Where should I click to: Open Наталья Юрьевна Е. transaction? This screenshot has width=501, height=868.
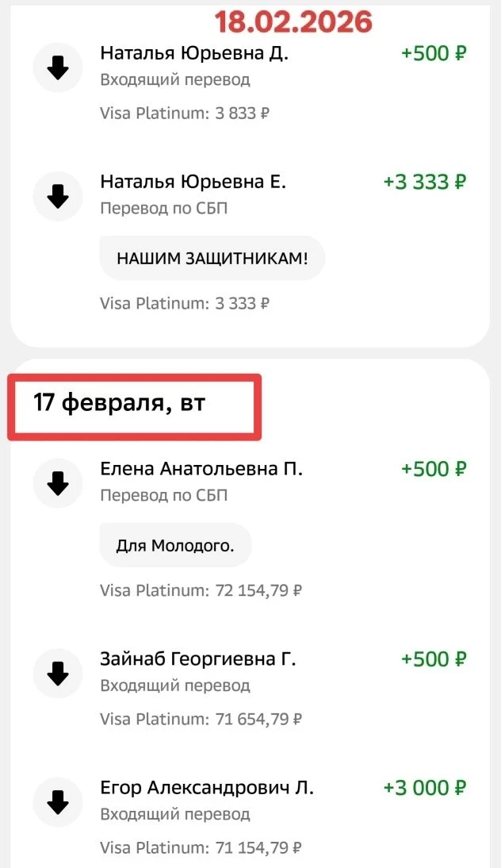click(193, 182)
